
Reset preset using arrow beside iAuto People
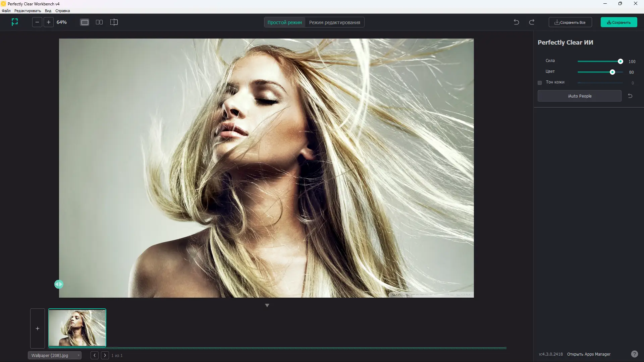tap(630, 96)
